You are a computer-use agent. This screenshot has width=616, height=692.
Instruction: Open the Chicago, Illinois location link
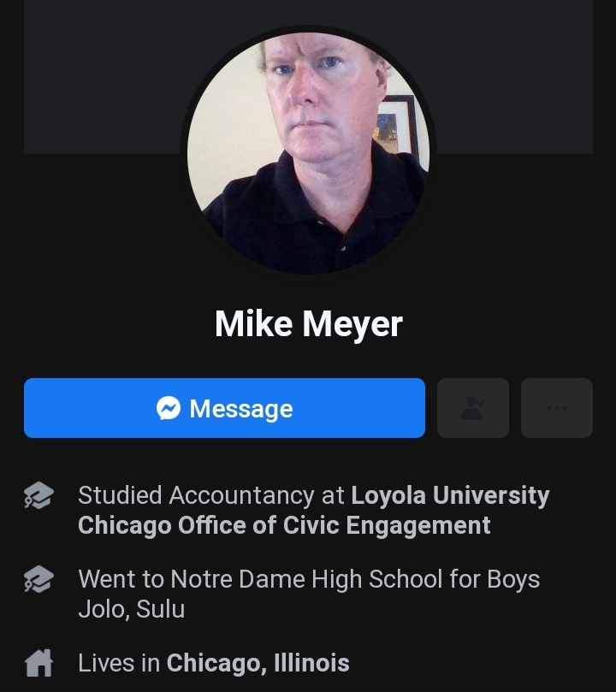258,663
